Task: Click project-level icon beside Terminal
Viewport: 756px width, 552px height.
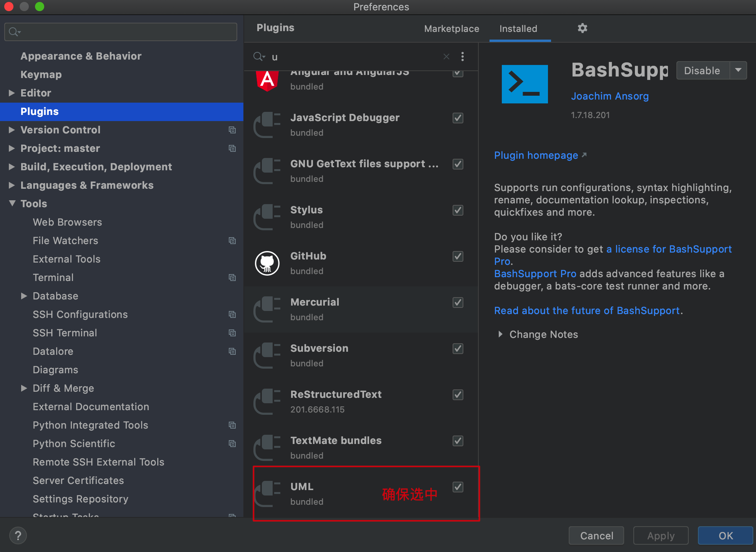Action: [232, 278]
